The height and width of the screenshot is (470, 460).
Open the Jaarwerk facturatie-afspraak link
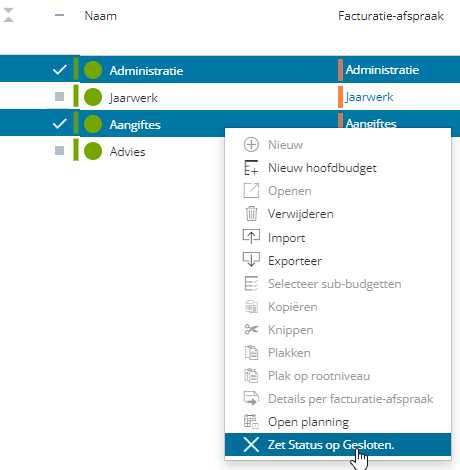pyautogui.click(x=369, y=97)
